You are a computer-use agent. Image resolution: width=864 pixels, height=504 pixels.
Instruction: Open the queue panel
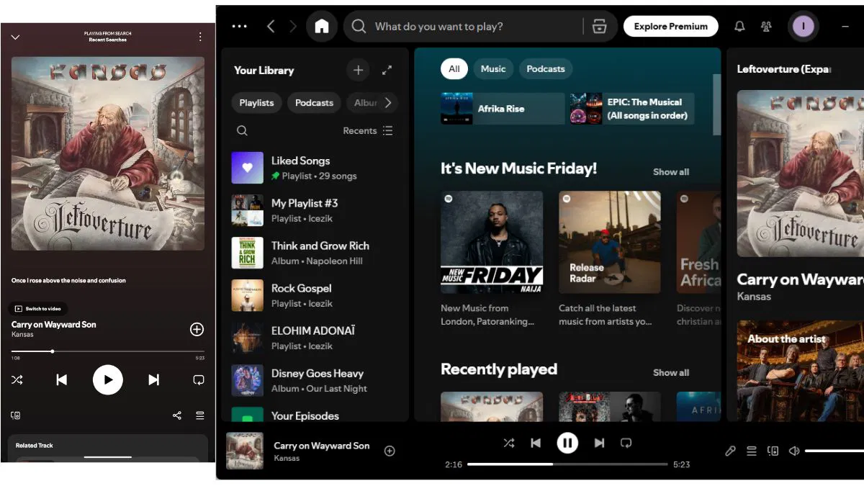752,451
